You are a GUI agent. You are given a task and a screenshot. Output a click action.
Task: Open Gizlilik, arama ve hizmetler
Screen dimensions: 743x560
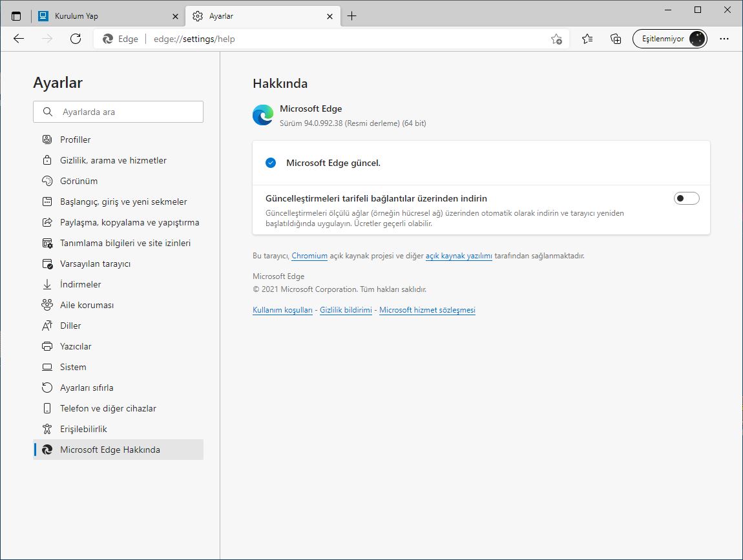point(118,160)
